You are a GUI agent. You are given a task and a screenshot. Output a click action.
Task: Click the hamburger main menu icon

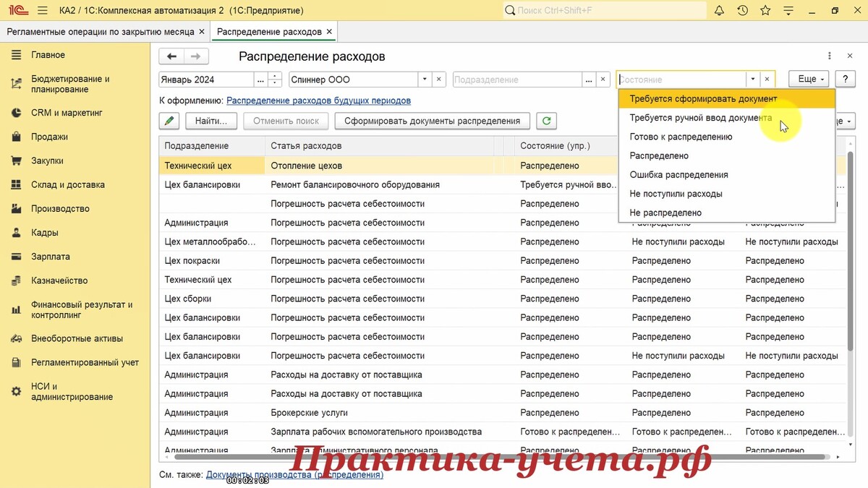point(42,11)
